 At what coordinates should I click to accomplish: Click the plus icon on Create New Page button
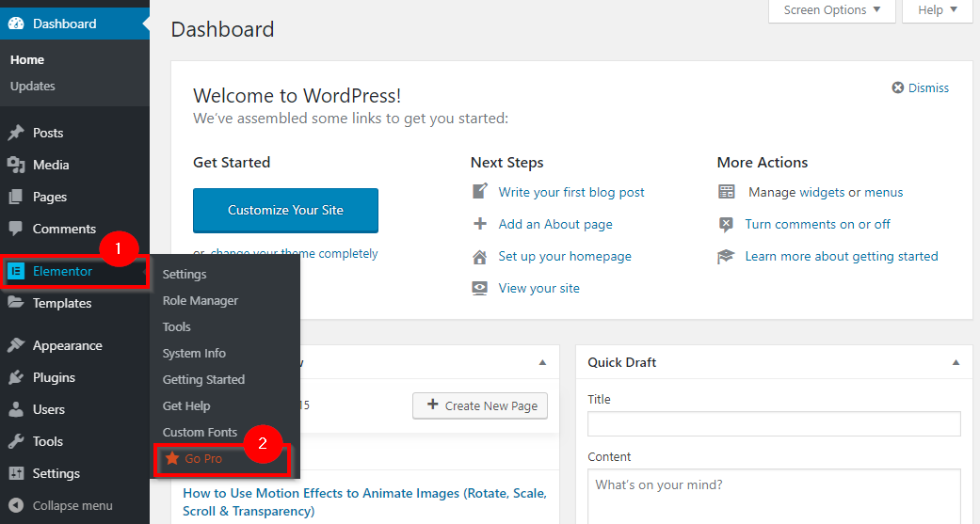point(432,405)
